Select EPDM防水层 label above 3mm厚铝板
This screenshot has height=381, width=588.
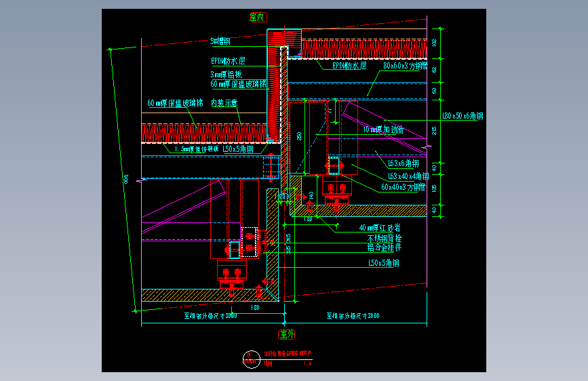pos(228,61)
